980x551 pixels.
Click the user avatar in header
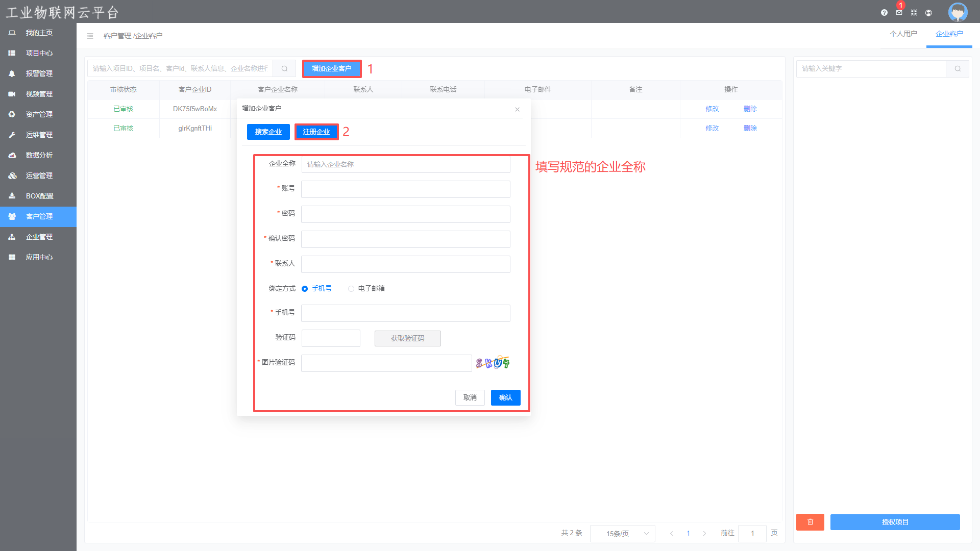(958, 12)
